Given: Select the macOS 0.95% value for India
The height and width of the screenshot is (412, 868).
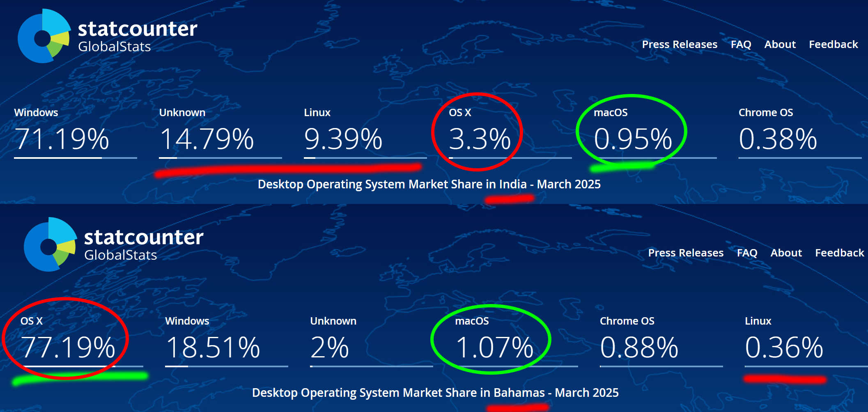Looking at the screenshot, I should (x=633, y=139).
